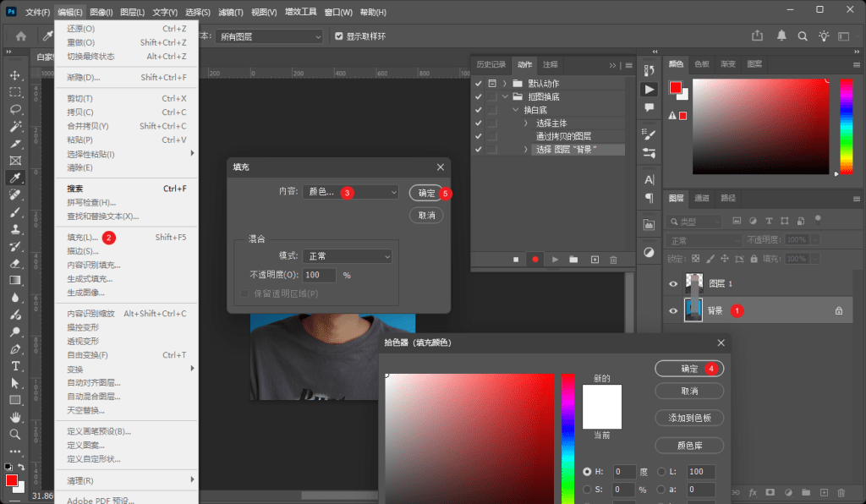Hide the 图层 1 layer
This screenshot has width=866, height=504.
(673, 283)
